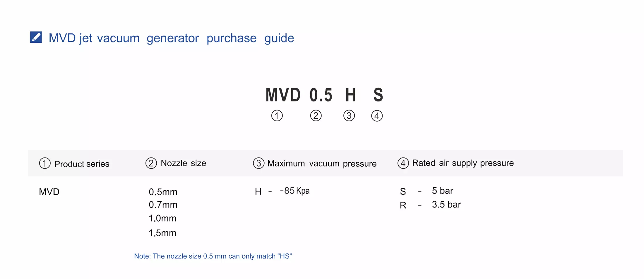Screen dimensions: 644x279
Task: Choose the R 3.5 bar option
Action: coord(430,205)
